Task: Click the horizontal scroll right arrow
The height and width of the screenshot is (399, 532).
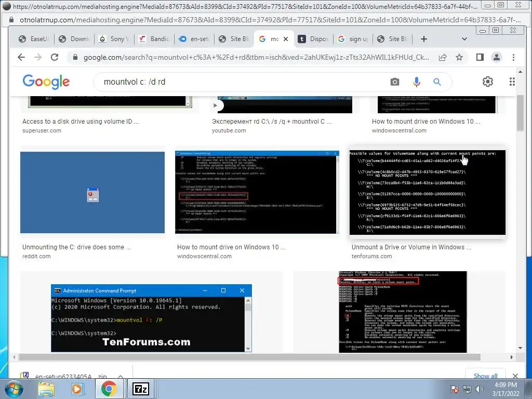Action: click(512, 357)
